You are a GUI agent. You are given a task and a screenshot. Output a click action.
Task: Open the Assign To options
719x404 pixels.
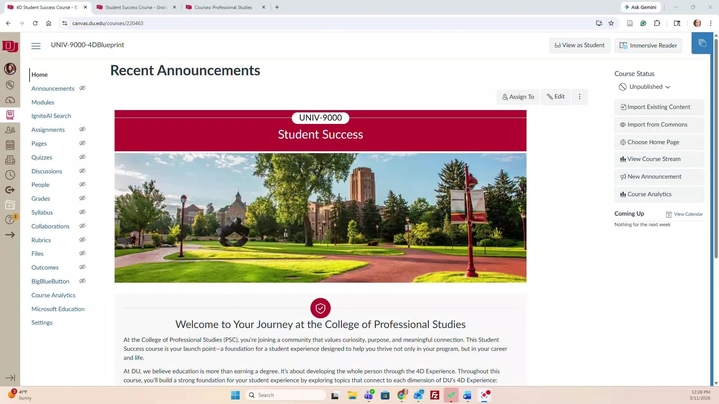(518, 97)
